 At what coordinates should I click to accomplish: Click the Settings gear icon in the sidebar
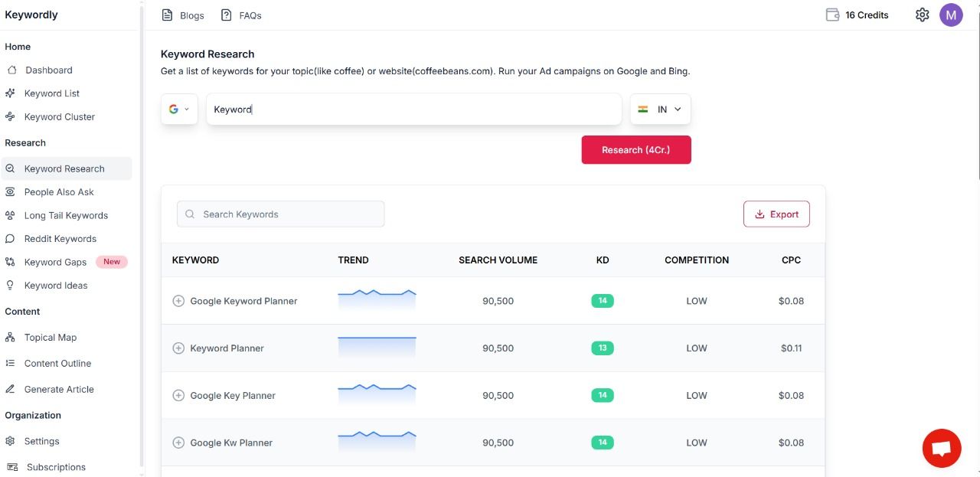click(x=10, y=441)
